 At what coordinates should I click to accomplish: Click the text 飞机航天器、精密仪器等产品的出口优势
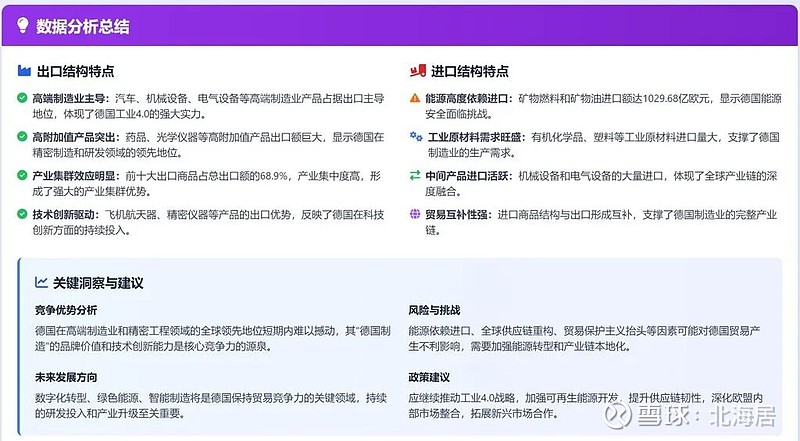coord(198,215)
